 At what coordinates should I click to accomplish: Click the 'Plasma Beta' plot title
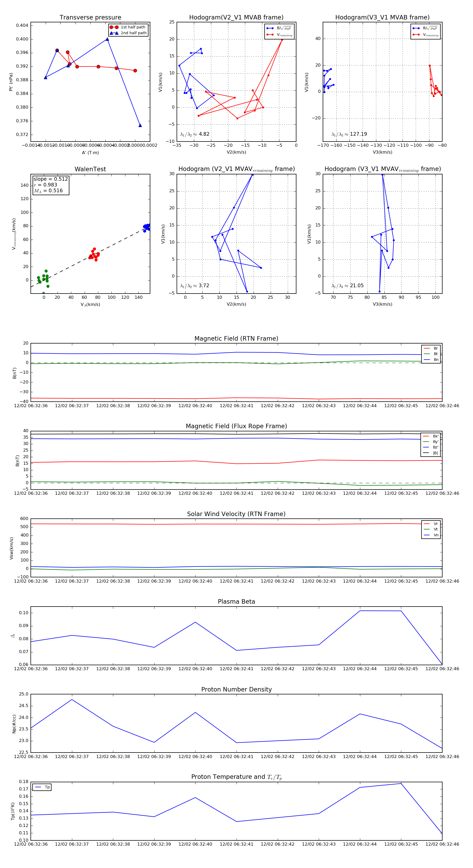click(x=236, y=602)
